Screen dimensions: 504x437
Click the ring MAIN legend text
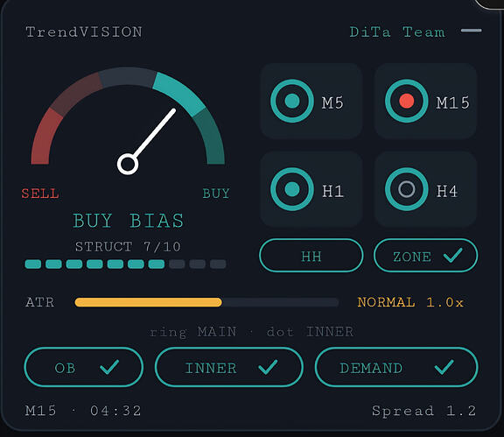pos(193,332)
